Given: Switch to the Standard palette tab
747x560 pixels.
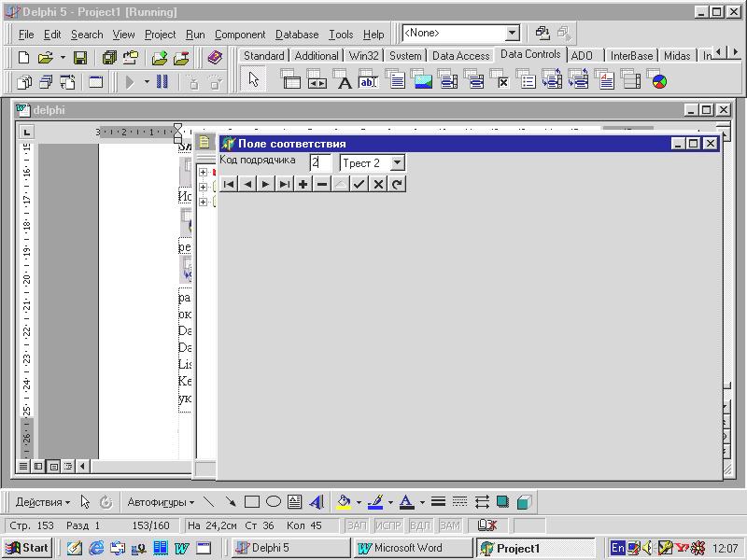Looking at the screenshot, I should pos(264,56).
